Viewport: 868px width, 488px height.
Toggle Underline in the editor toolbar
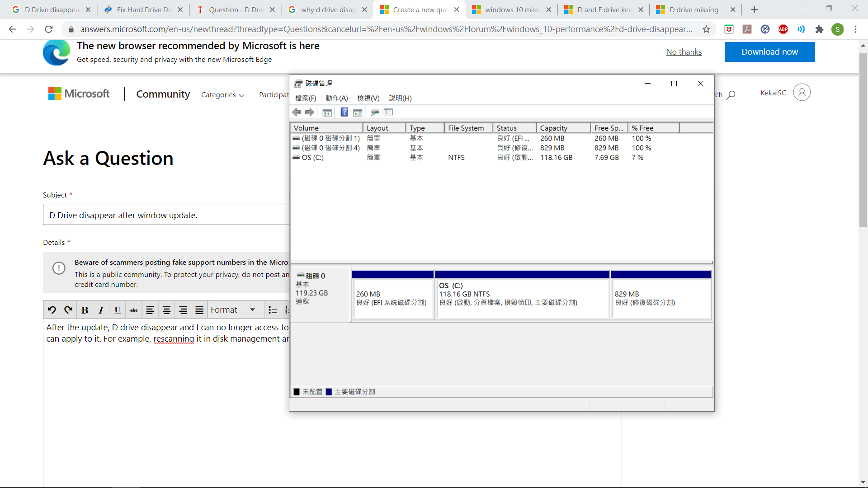[x=117, y=310]
